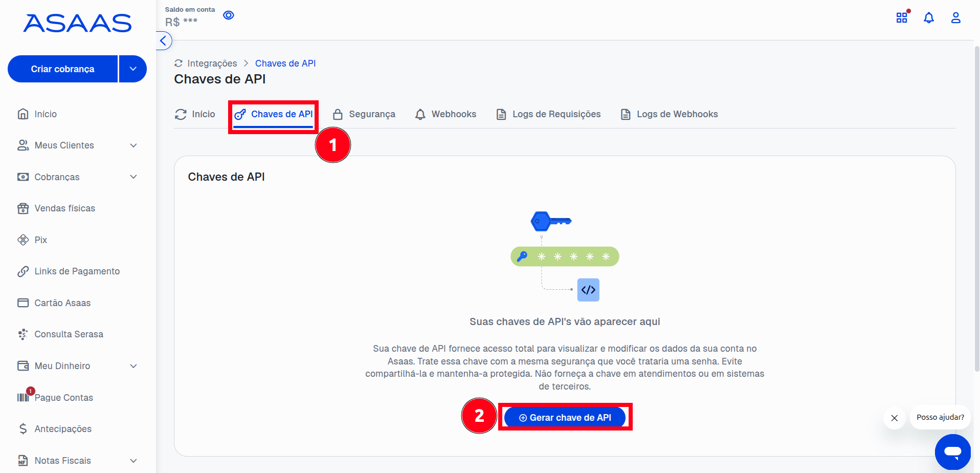The image size is (980, 473).
Task: Open Pague Contas menu item
Action: point(63,398)
